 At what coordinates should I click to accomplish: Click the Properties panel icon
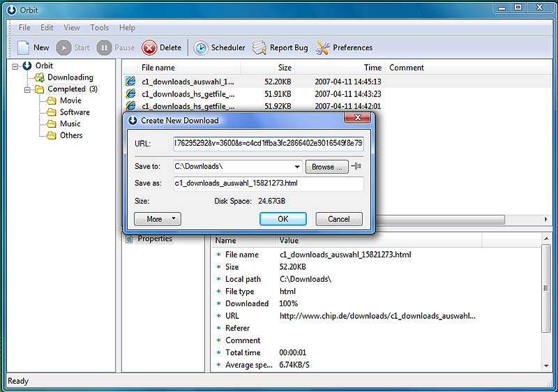coord(130,239)
